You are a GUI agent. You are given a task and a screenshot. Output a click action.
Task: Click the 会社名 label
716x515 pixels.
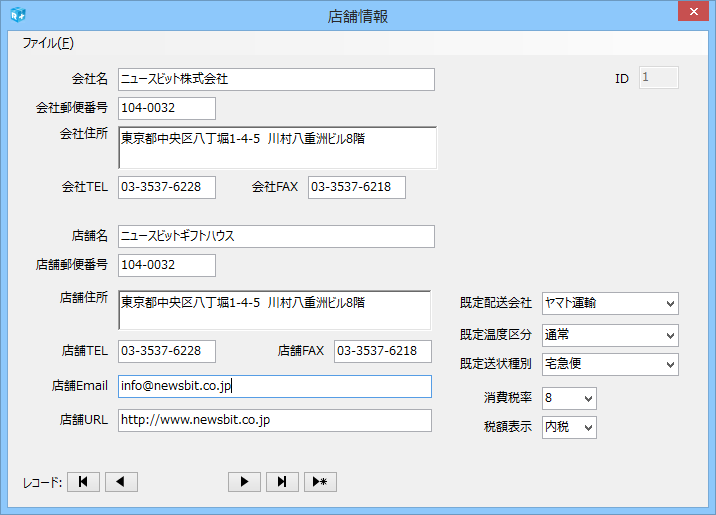click(x=90, y=79)
